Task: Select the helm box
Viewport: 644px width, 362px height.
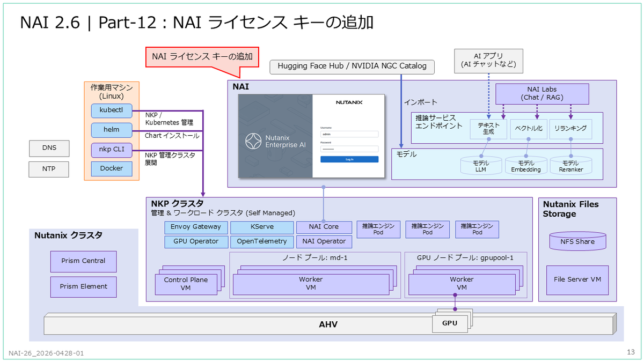Action: pos(112,130)
